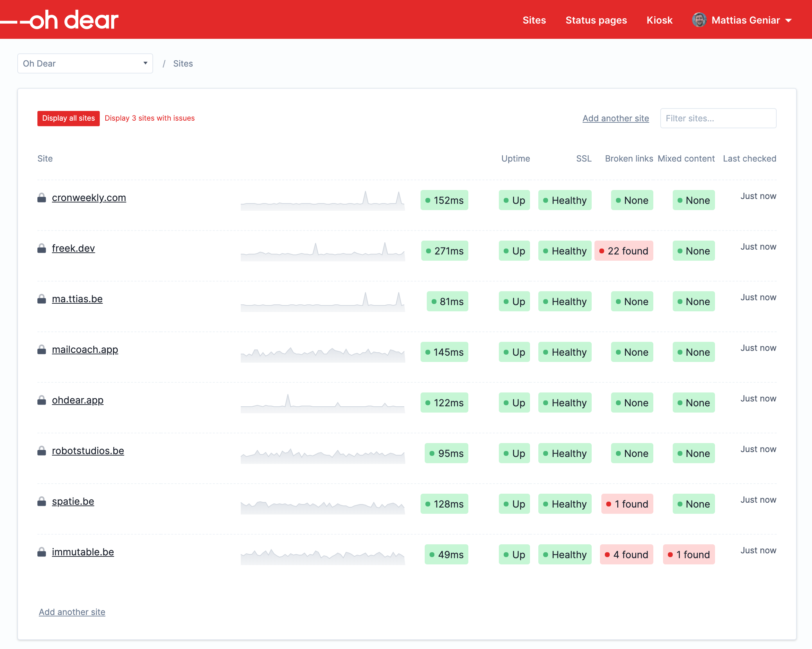Screen dimensions: 812x649
Task: Click the lock icon next to immutable.be
Action: 41,552
